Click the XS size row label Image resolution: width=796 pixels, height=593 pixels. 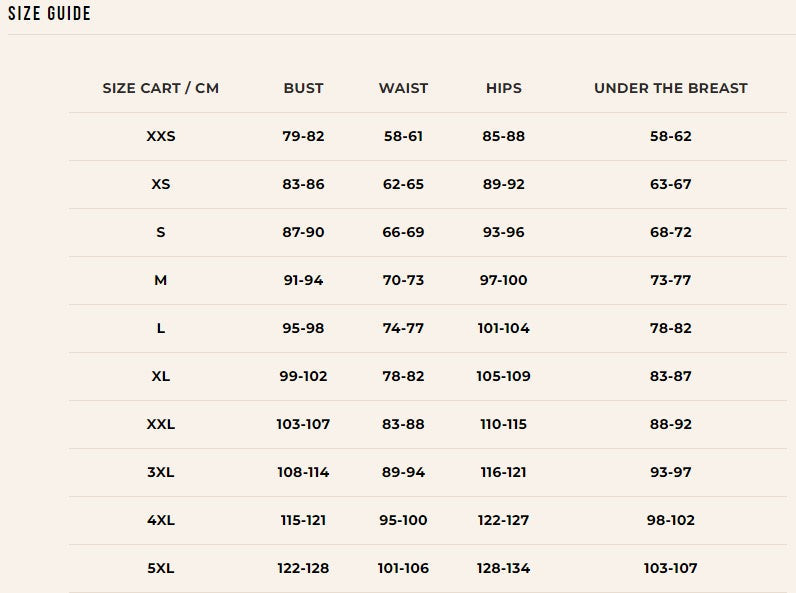[x=160, y=184]
